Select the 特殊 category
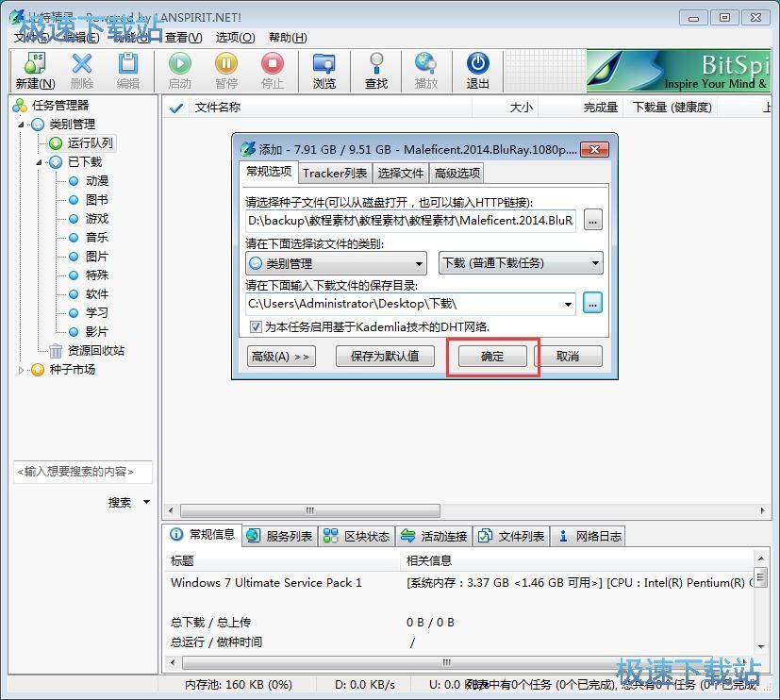780x700 pixels. tap(97, 275)
